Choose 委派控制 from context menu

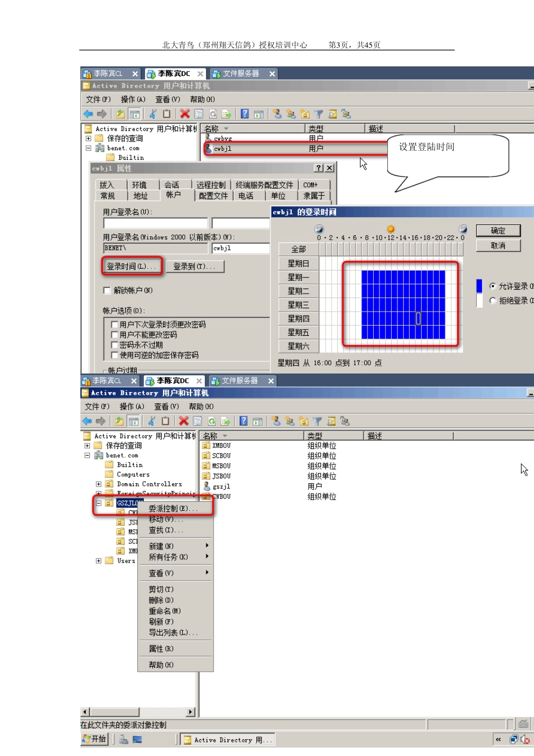175,508
